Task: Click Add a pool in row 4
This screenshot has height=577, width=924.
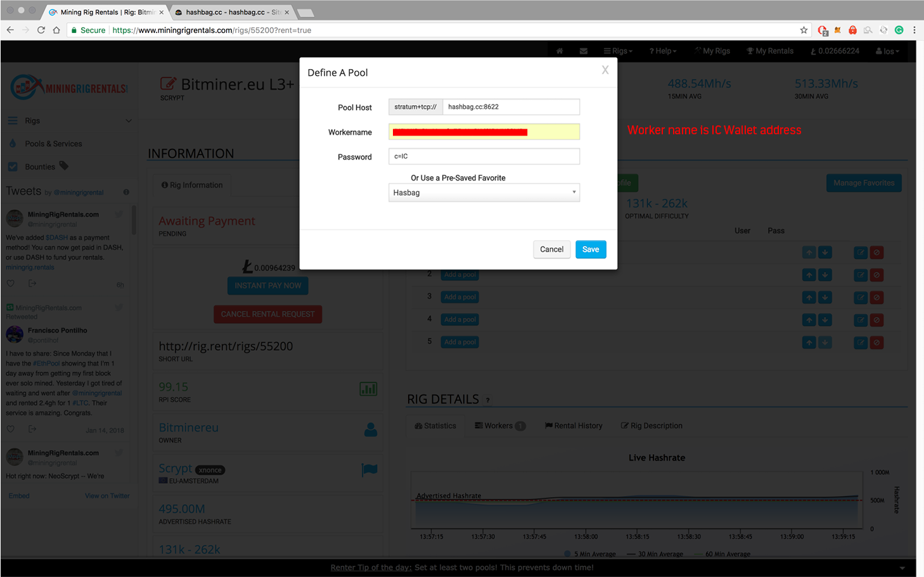Action: (460, 320)
